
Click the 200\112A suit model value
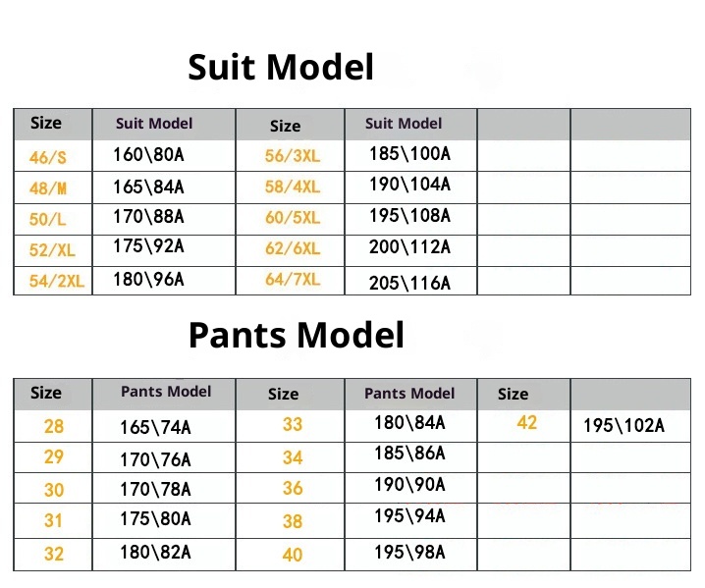(409, 247)
